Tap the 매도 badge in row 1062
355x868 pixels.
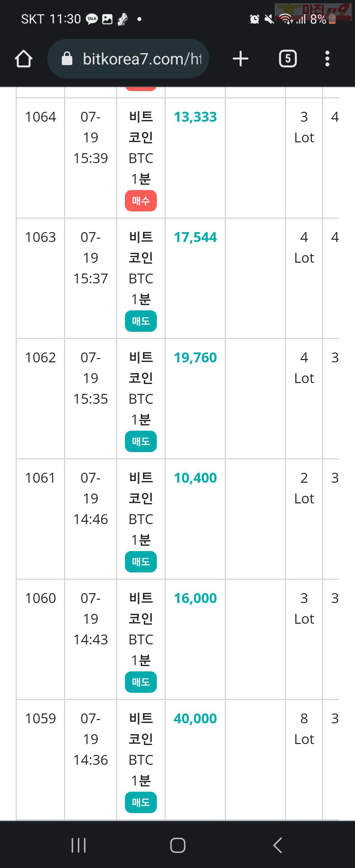(x=141, y=442)
